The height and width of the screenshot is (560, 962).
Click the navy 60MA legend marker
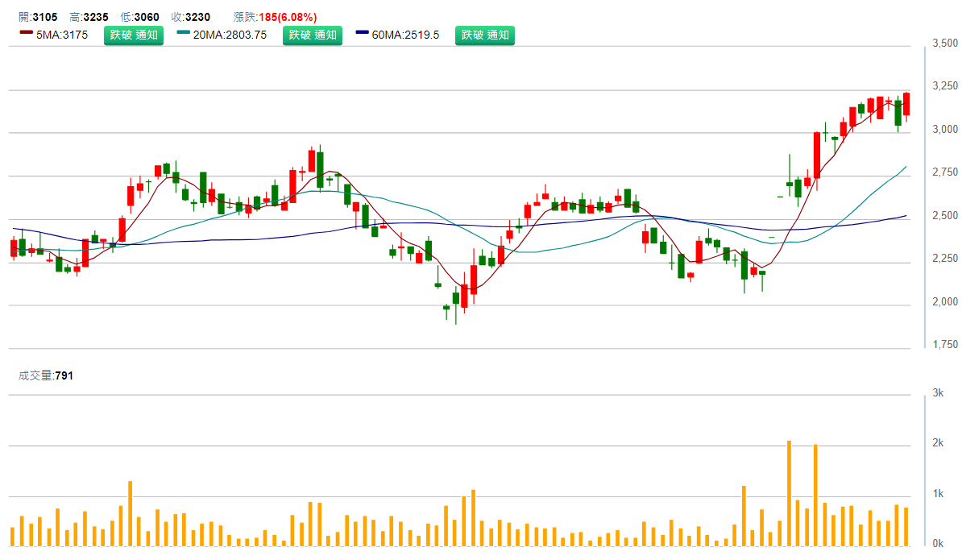(362, 33)
